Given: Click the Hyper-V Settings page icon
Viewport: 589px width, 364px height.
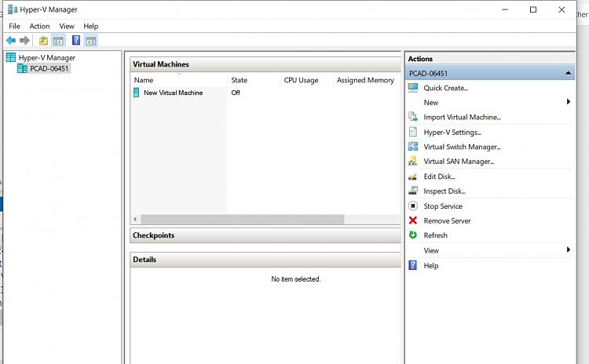Looking at the screenshot, I should 413,132.
